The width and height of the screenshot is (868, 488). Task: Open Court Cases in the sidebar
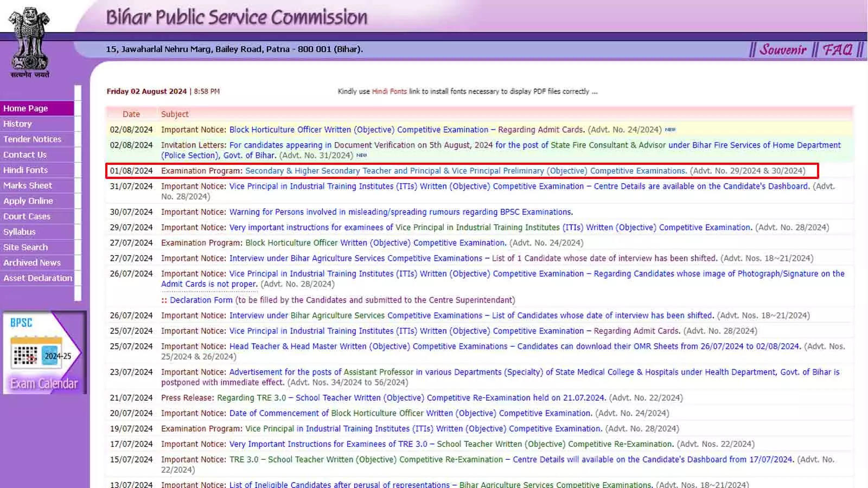37,216
